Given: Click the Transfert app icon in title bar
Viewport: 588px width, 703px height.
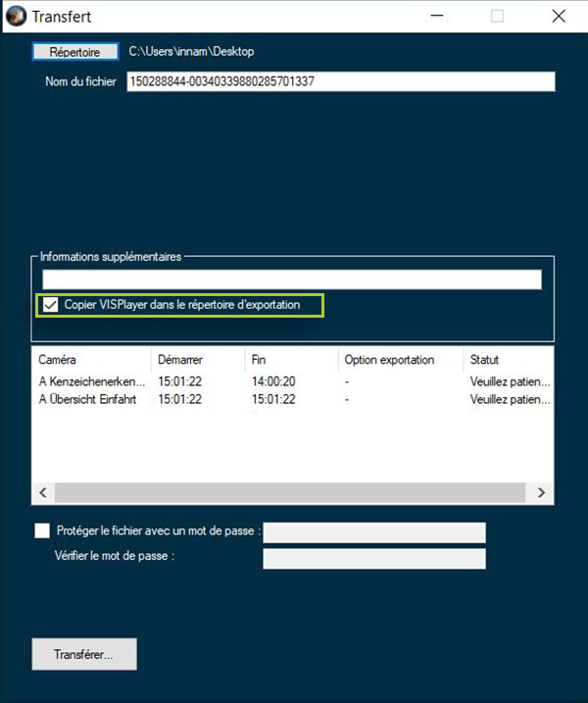Looking at the screenshot, I should (x=16, y=17).
